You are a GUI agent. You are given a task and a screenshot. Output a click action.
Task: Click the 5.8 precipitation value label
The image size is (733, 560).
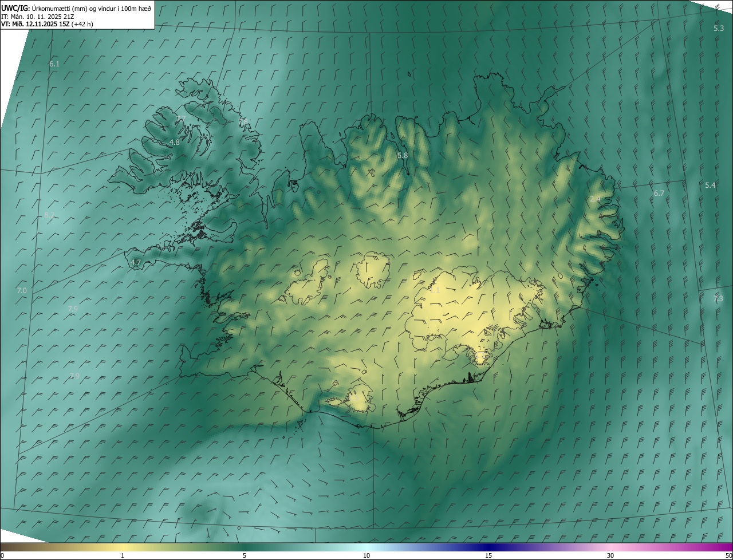coord(403,155)
